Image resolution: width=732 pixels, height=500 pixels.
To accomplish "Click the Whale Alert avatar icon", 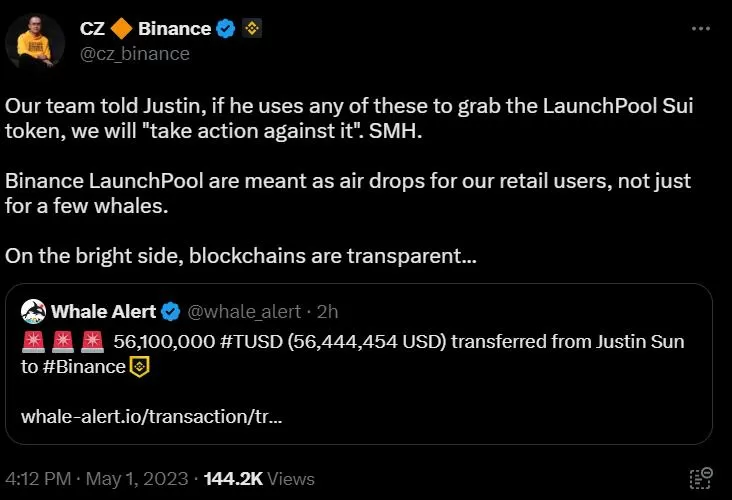I will coord(33,311).
